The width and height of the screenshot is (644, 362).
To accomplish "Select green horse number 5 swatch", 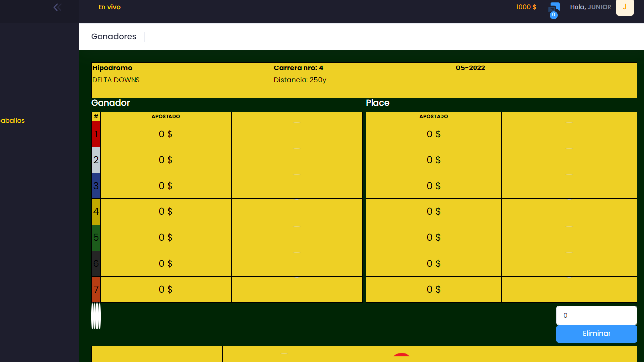I will pyautogui.click(x=96, y=237).
